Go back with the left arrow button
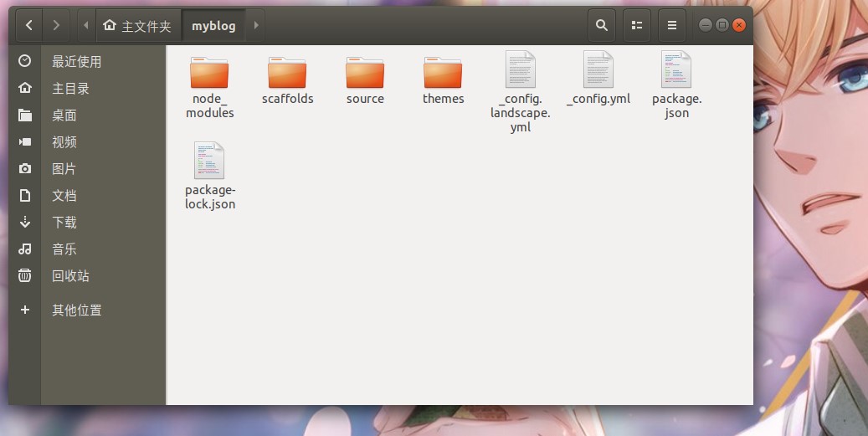 [x=29, y=25]
